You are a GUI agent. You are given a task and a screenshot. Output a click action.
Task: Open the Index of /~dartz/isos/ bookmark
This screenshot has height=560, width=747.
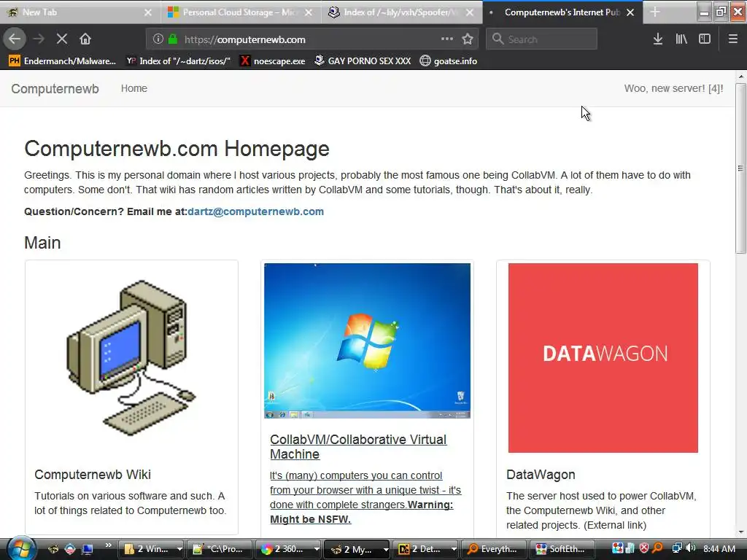tap(178, 61)
